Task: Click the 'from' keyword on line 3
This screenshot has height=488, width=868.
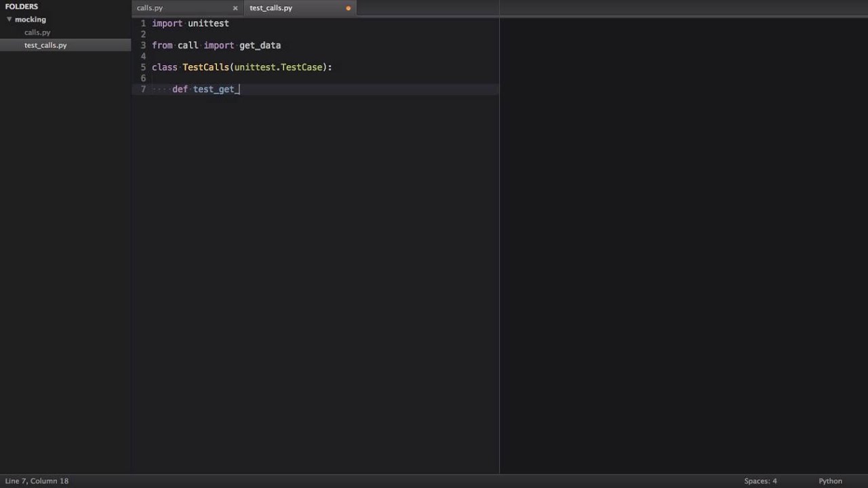Action: click(162, 45)
